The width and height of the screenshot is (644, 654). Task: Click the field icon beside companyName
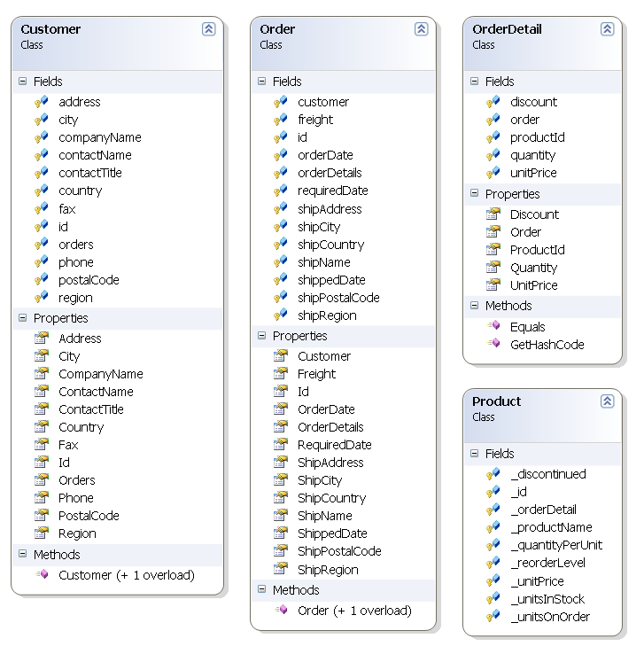pyautogui.click(x=42, y=138)
